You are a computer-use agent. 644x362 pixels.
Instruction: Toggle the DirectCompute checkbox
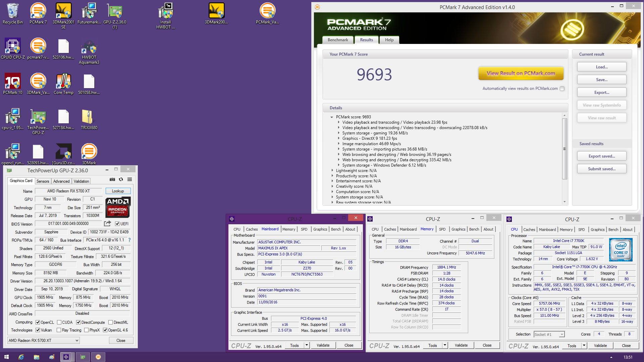(x=78, y=322)
